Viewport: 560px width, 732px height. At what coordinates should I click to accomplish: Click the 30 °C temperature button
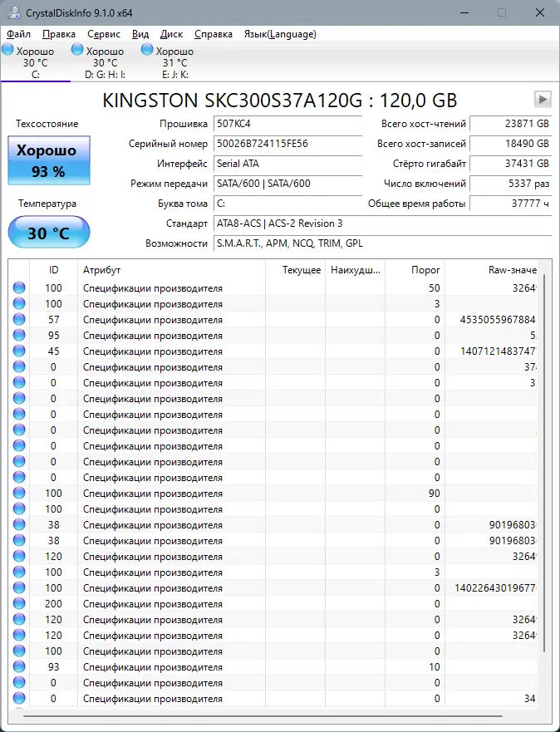click(49, 232)
